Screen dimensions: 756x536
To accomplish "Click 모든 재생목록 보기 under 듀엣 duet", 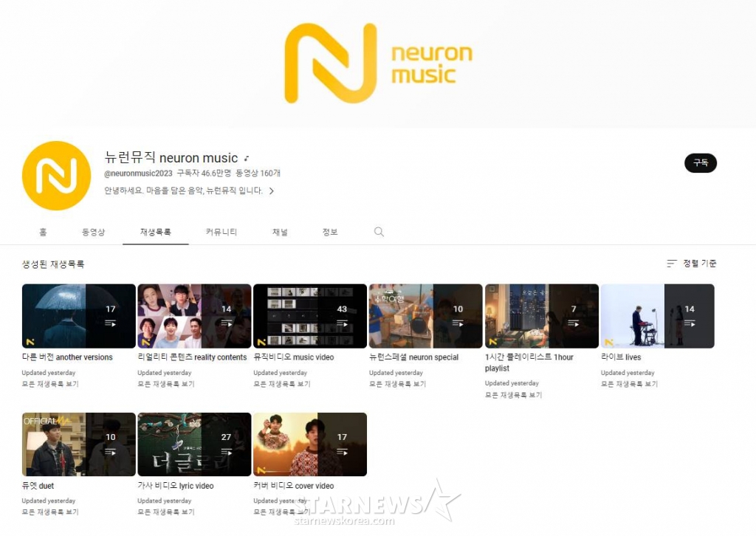I will coord(50,512).
